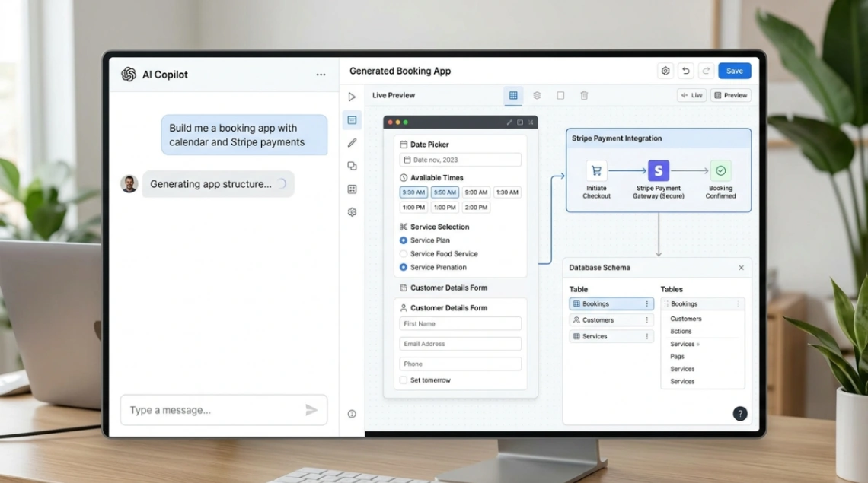
Task: Click Pags in the Tables list
Action: 677,356
